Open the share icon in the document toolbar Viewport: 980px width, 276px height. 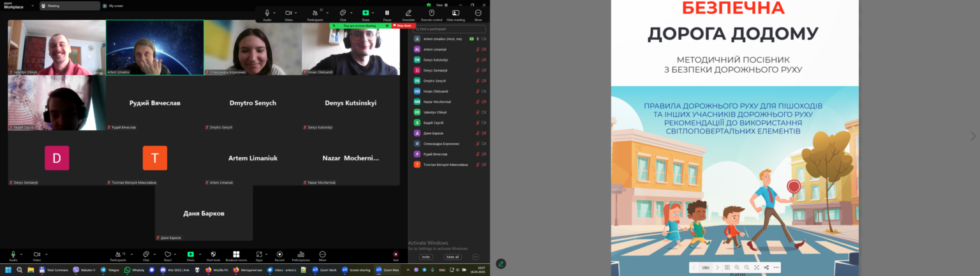(x=766, y=267)
